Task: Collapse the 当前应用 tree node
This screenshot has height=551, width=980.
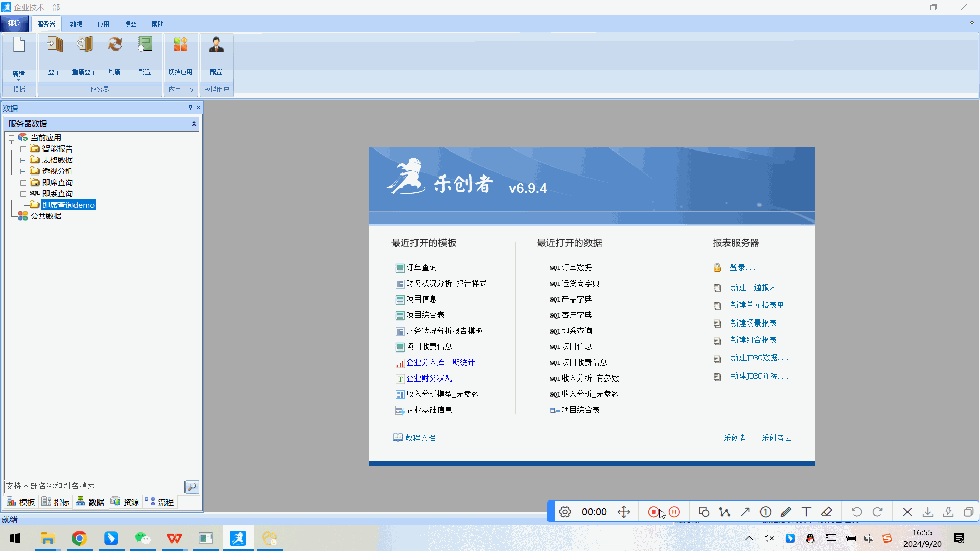Action: click(x=12, y=138)
